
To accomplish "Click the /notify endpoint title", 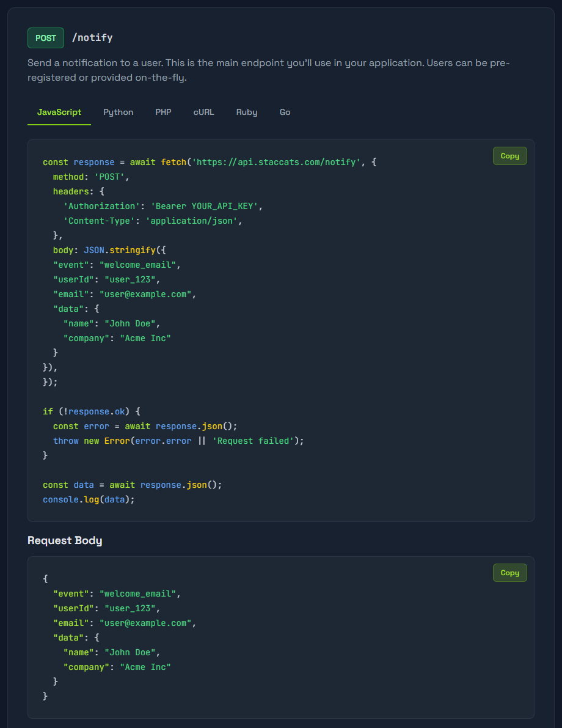I will tap(92, 38).
